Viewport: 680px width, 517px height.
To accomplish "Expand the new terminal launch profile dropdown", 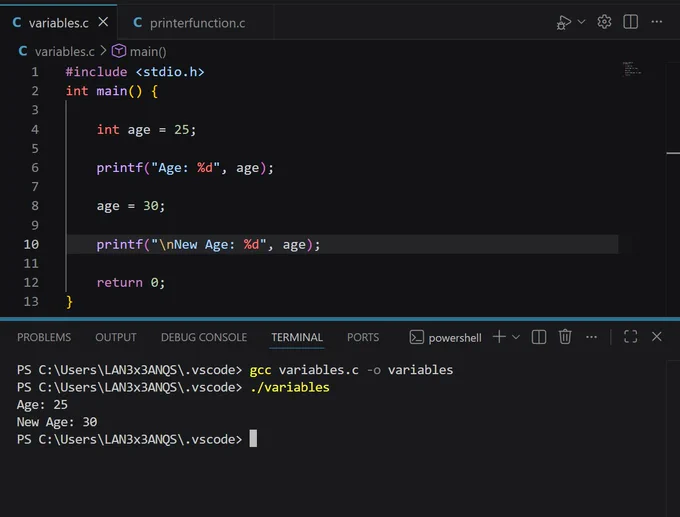I will click(516, 337).
